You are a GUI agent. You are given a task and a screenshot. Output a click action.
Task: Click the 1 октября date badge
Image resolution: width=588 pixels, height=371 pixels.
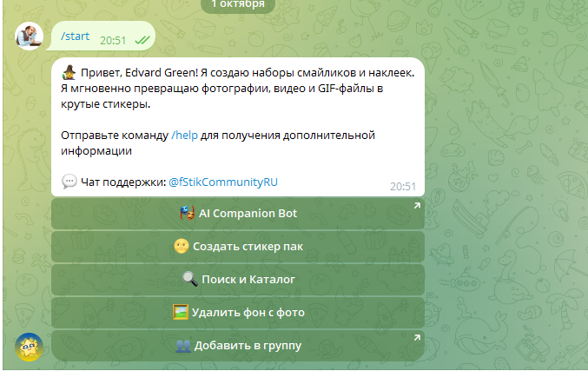click(x=237, y=3)
